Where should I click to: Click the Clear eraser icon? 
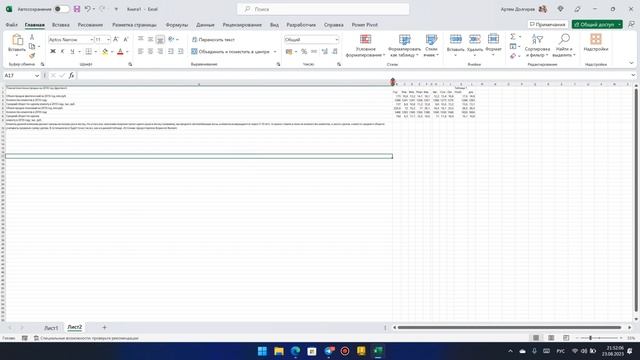click(513, 56)
